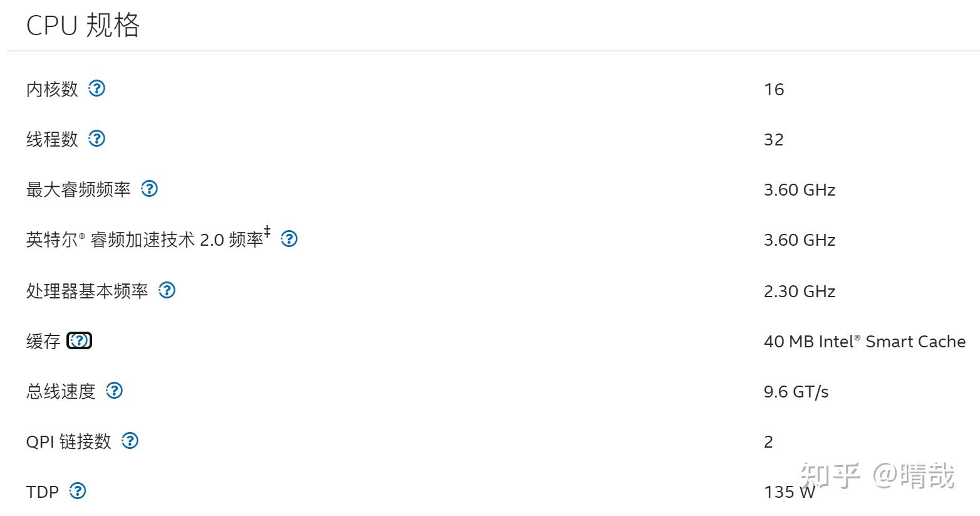Click the 135 W TDP value
The image size is (980, 516).
tap(789, 492)
